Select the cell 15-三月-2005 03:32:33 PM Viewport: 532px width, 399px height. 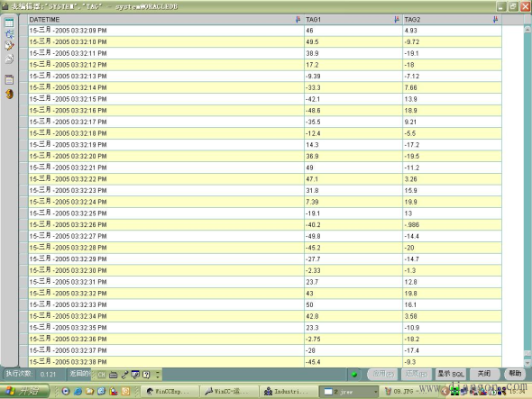coord(166,304)
